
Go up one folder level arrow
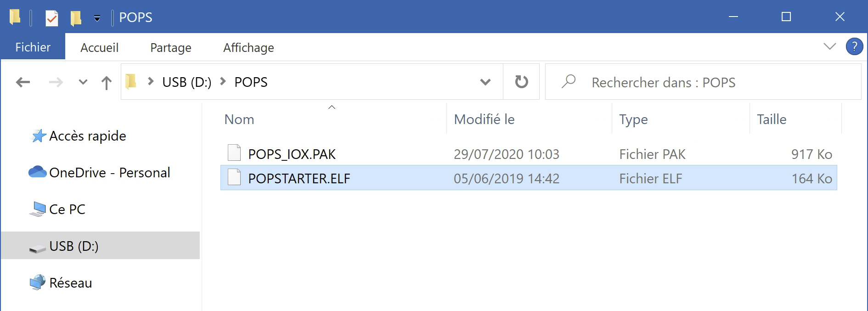tap(106, 83)
